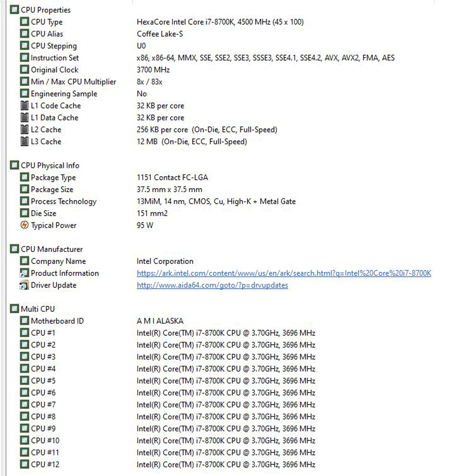Viewport: 469px width, 476px height.
Task: Select the U0 stepping value
Action: coord(141,46)
